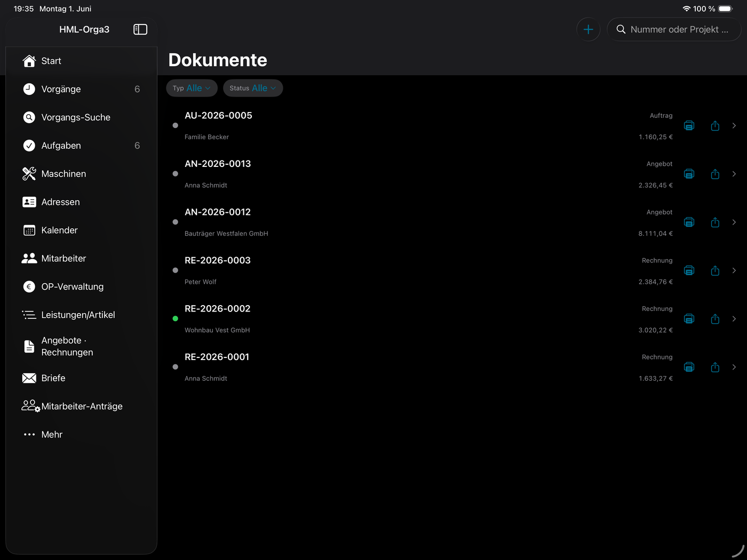Open chevron for AN-2026-0013
Screen dimensions: 747x560
(734, 174)
